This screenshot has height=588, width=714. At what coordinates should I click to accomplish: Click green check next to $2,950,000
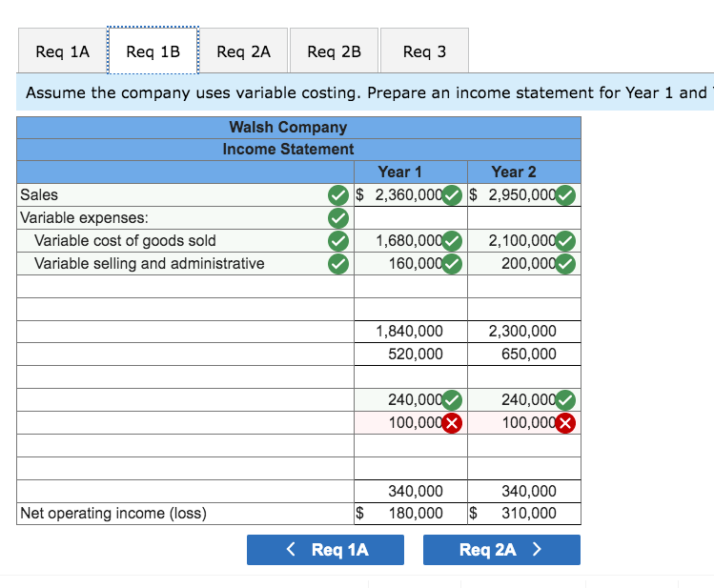pos(565,195)
